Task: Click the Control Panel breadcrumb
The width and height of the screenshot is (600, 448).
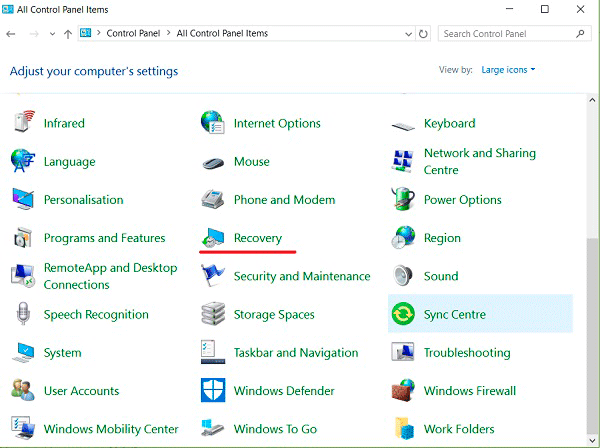Action: tap(133, 33)
